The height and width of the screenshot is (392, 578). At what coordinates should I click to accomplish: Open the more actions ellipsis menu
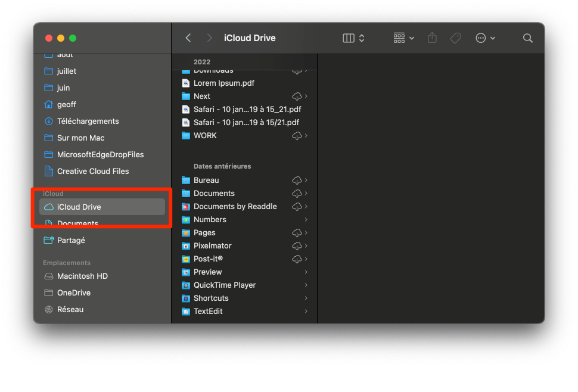tap(485, 38)
